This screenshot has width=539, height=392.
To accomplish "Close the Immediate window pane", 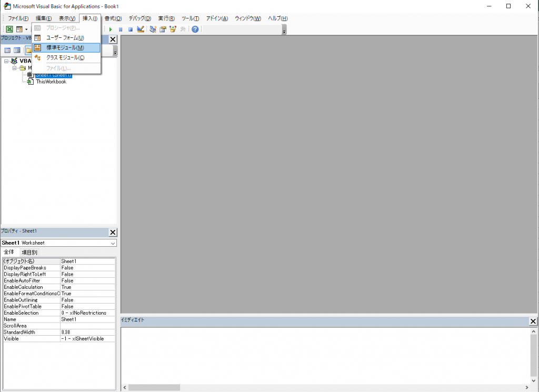I will [533, 321].
